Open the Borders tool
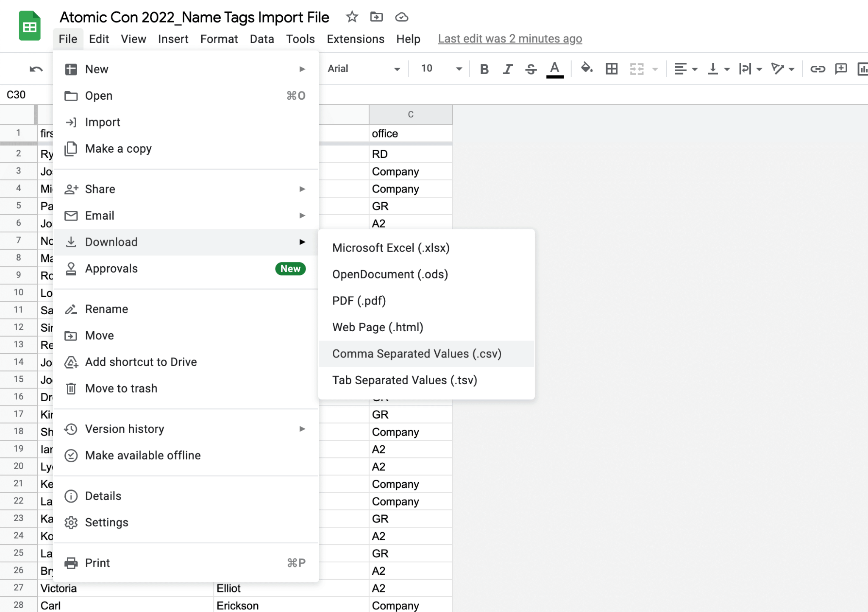868x612 pixels. [611, 68]
